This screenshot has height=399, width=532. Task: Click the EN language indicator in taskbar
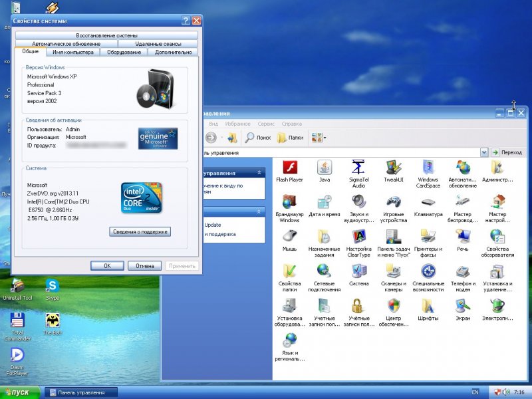tap(475, 392)
